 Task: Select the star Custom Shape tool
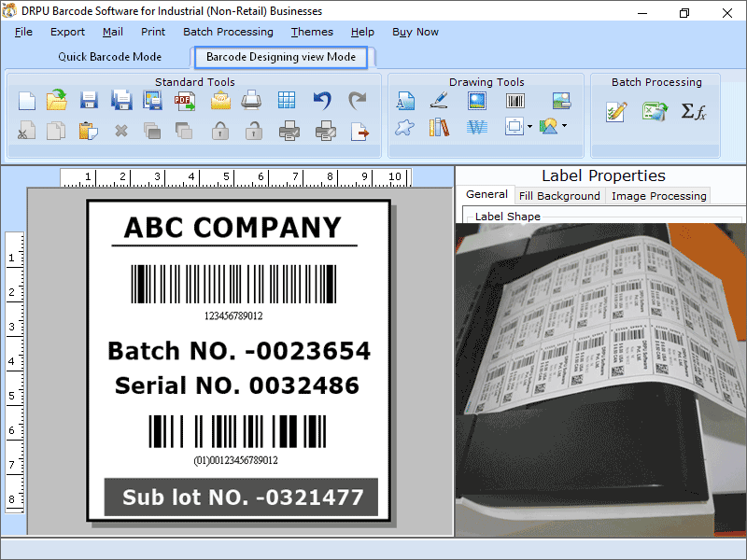(x=405, y=127)
